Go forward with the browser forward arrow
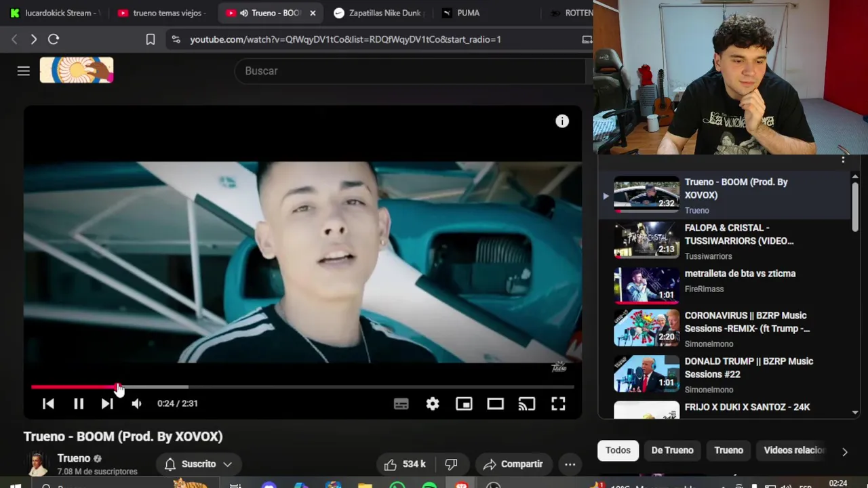The height and width of the screenshot is (488, 868). point(33,39)
